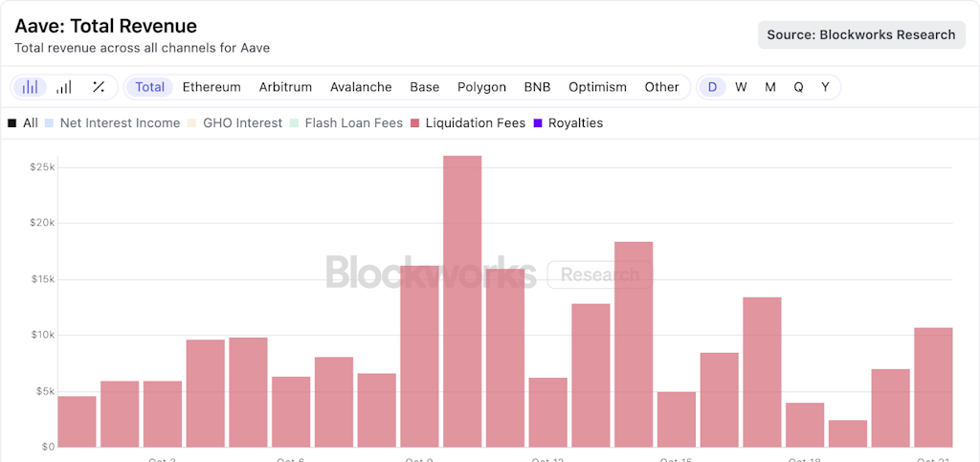This screenshot has width=980, height=462.
Task: Show Avalanche revenue
Action: pos(361,87)
